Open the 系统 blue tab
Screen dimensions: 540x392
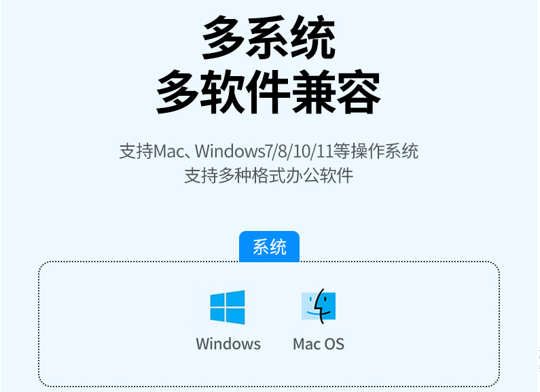click(x=269, y=247)
